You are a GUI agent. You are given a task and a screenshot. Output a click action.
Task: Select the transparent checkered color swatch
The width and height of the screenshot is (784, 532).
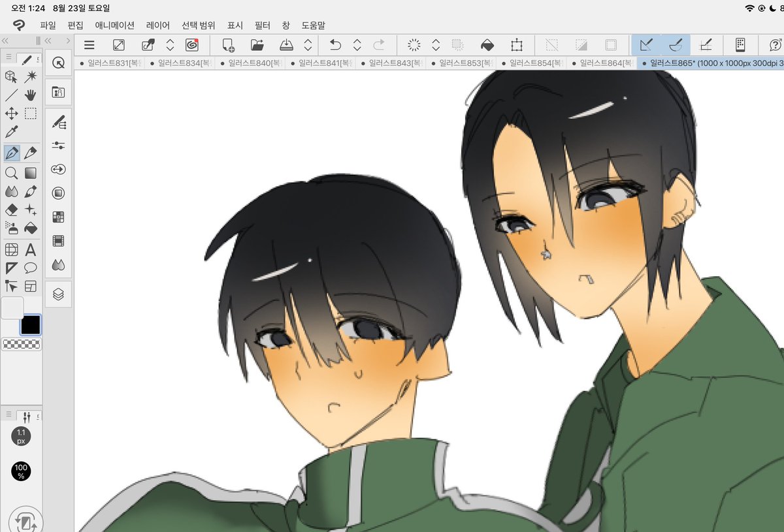pos(21,344)
